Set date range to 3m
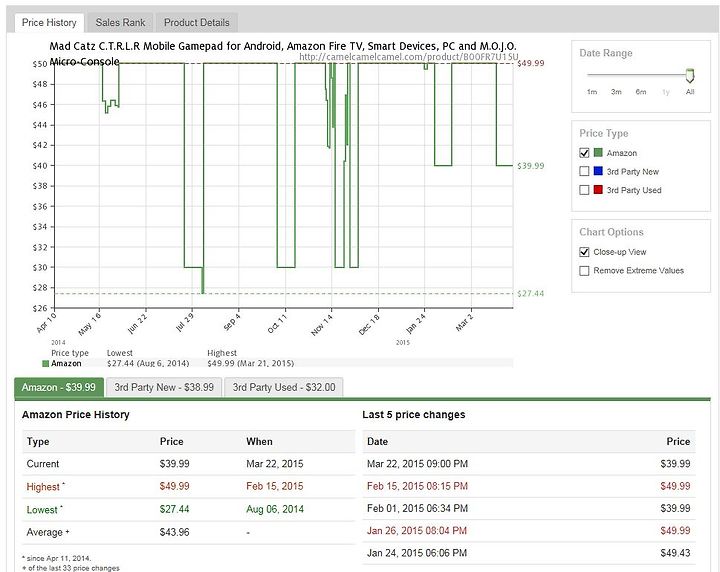The height and width of the screenshot is (572, 720). click(x=616, y=92)
